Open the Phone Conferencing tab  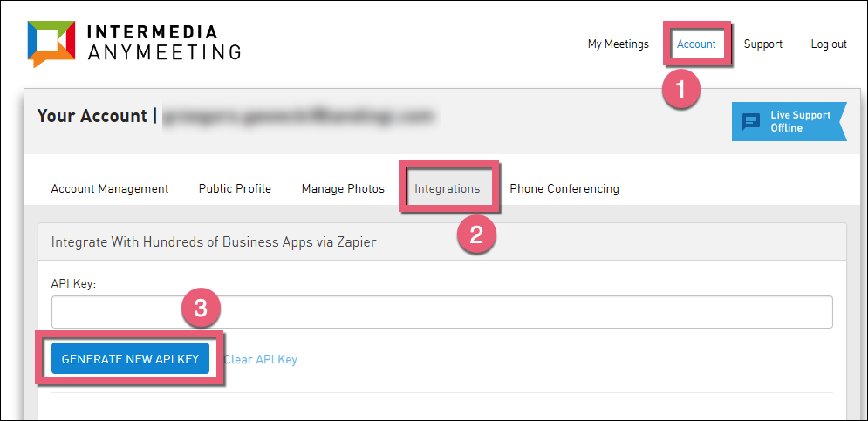(564, 188)
